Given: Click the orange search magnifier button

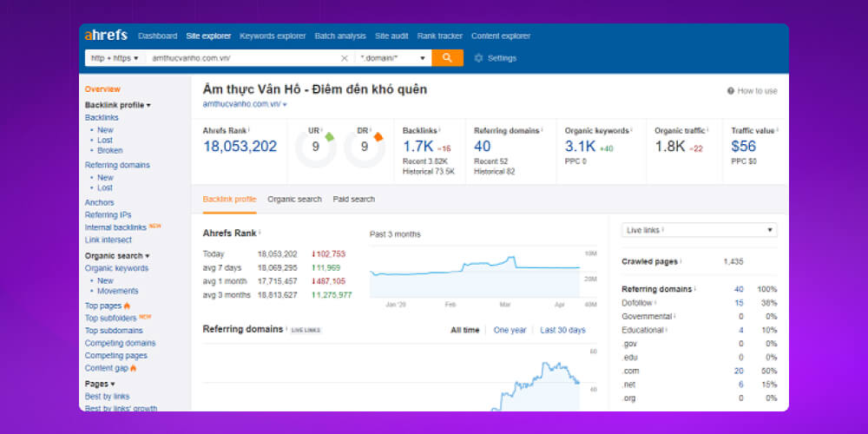Looking at the screenshot, I should pos(447,57).
